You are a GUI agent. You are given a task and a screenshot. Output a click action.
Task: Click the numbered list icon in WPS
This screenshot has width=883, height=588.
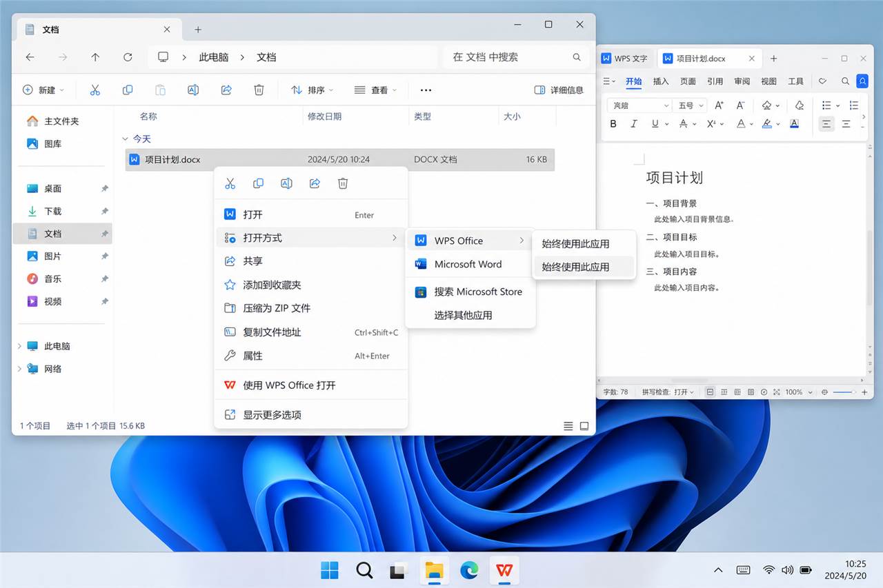(x=854, y=105)
